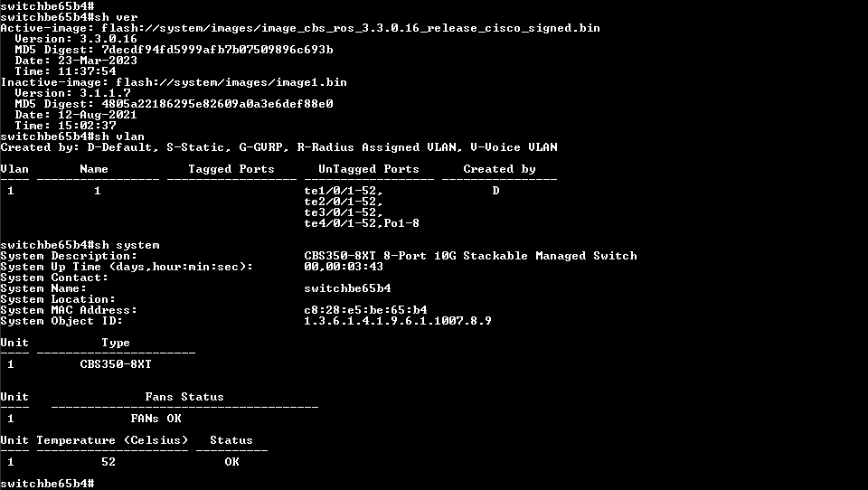This screenshot has height=490, width=868.
Task: Click the System Object ID value
Action: [x=398, y=321]
